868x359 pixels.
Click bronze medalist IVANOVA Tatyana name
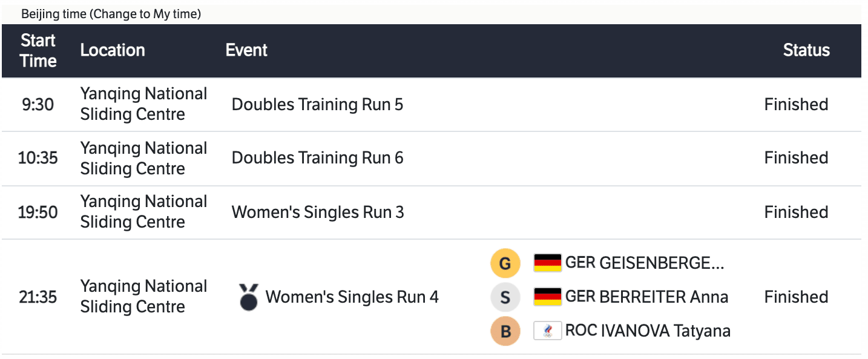[x=648, y=331]
